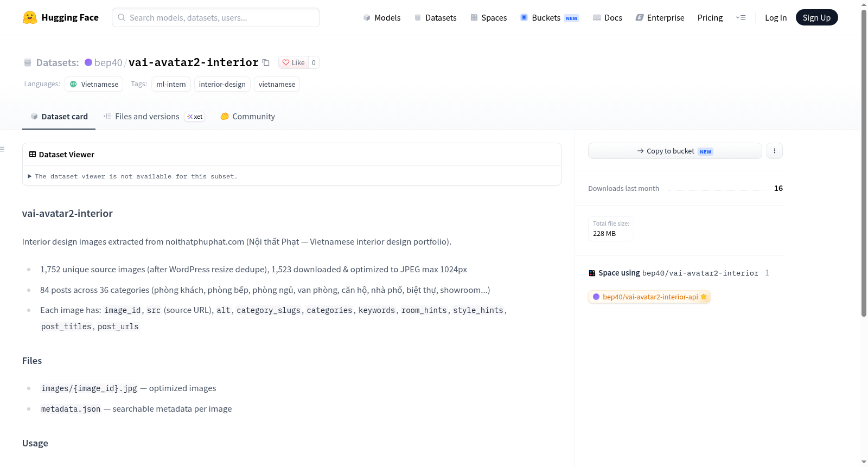
Task: Click the Copy to bucket button
Action: (x=675, y=151)
